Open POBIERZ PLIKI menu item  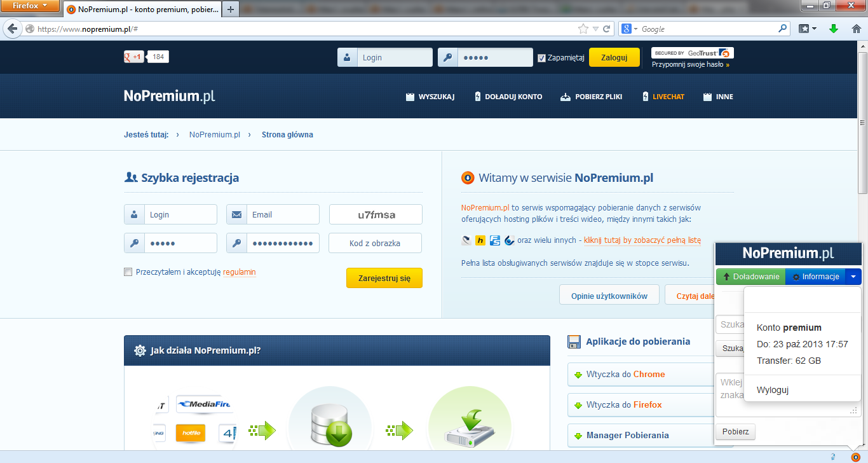point(591,97)
